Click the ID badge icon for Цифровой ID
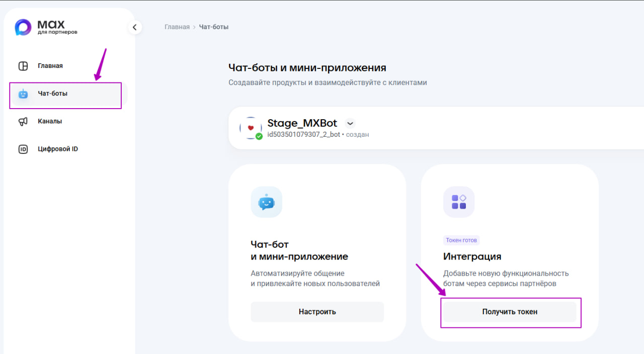The width and height of the screenshot is (644, 354). click(x=23, y=149)
